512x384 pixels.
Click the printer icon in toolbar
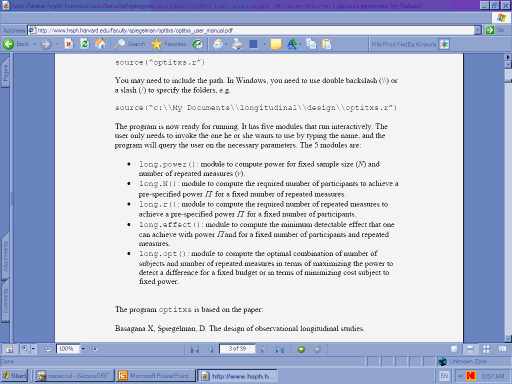tap(237, 44)
